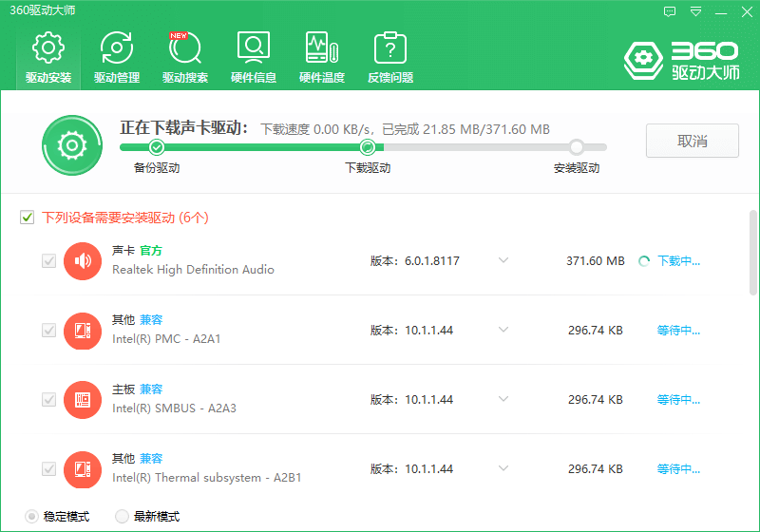Click the driver list vertical scrollbar
The width and height of the screenshot is (760, 532).
click(752, 253)
